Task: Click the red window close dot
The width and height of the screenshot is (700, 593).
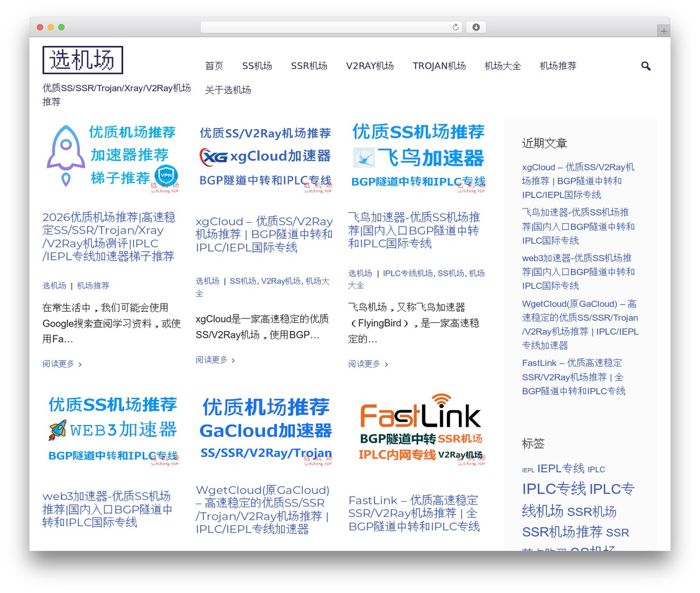Action: pyautogui.click(x=40, y=27)
